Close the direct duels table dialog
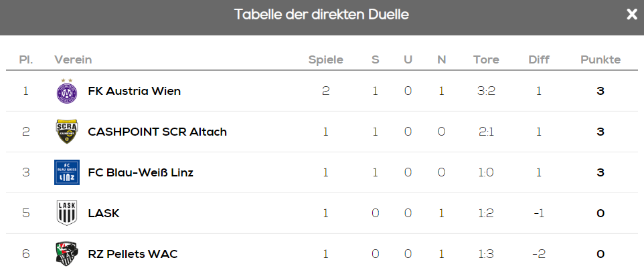 click(x=631, y=15)
